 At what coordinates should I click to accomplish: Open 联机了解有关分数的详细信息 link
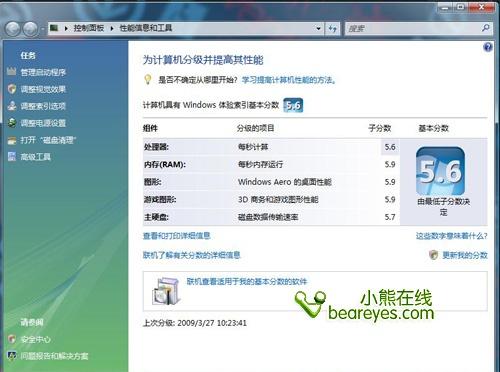[192, 255]
